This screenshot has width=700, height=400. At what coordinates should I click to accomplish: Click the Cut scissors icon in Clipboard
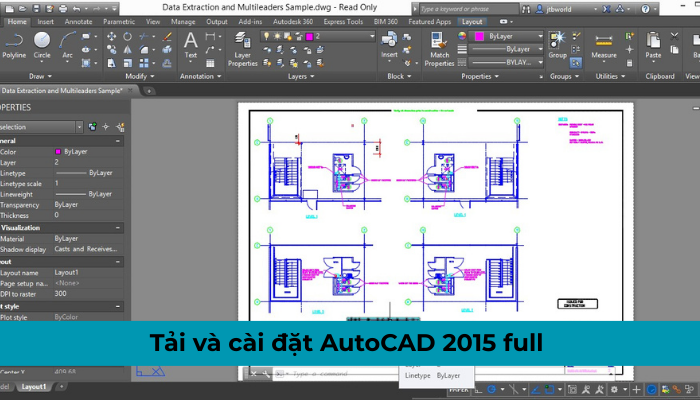pos(675,37)
